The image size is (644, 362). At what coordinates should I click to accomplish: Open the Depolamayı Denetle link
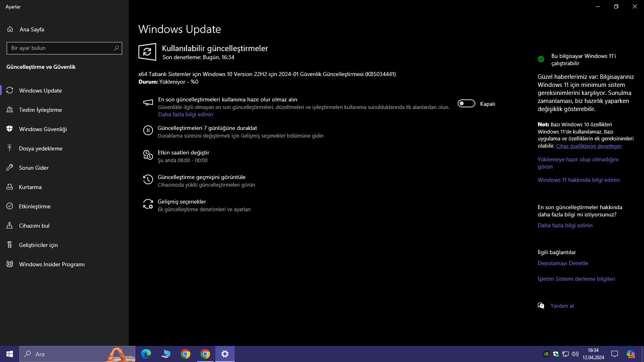563,263
